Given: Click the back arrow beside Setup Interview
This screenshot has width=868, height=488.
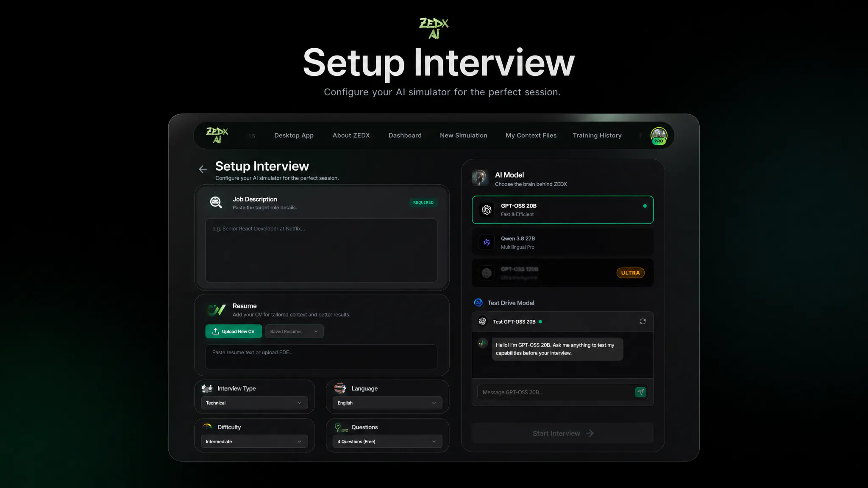Looking at the screenshot, I should click(x=203, y=169).
